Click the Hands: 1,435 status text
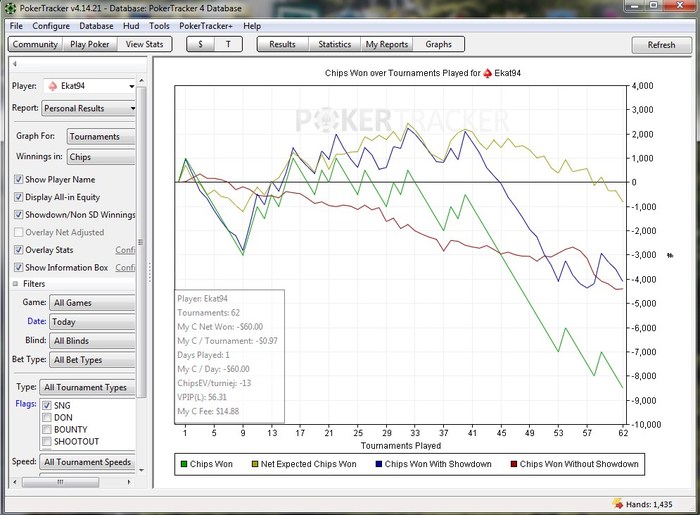Image resolution: width=700 pixels, height=515 pixels. (649, 504)
